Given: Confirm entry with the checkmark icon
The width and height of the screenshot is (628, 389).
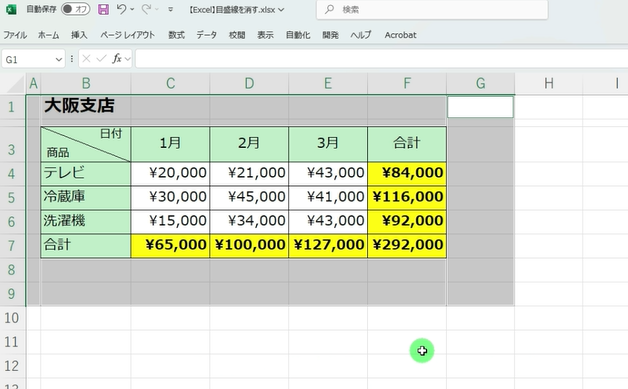Looking at the screenshot, I should pos(101,59).
